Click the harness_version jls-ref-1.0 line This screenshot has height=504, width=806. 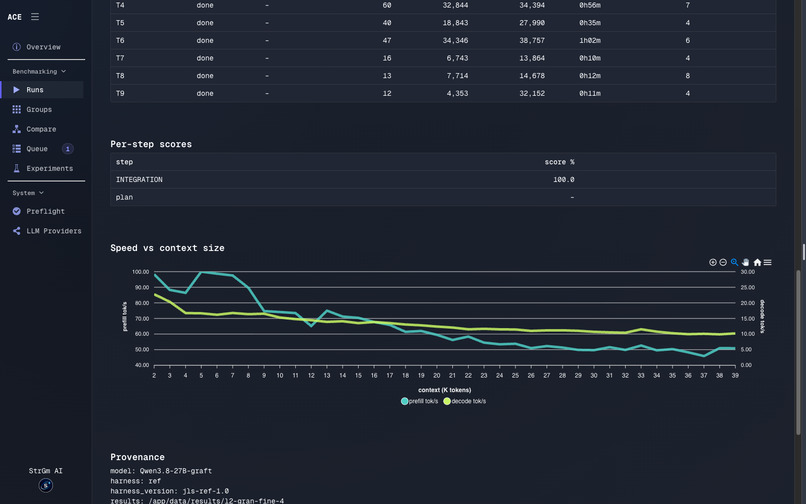[170, 491]
